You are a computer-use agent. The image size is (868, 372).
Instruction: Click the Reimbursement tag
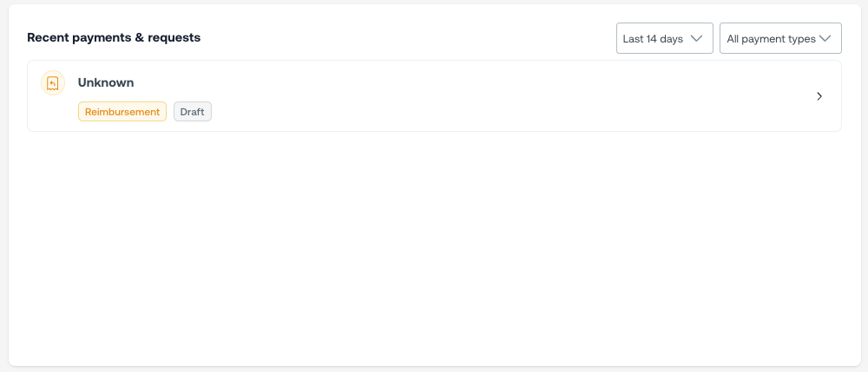pos(122,112)
